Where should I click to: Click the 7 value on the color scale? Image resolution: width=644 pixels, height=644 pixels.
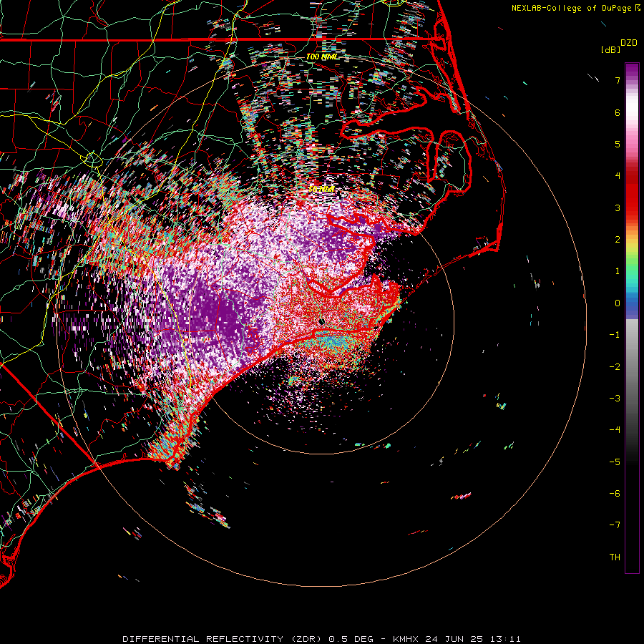coord(618,80)
